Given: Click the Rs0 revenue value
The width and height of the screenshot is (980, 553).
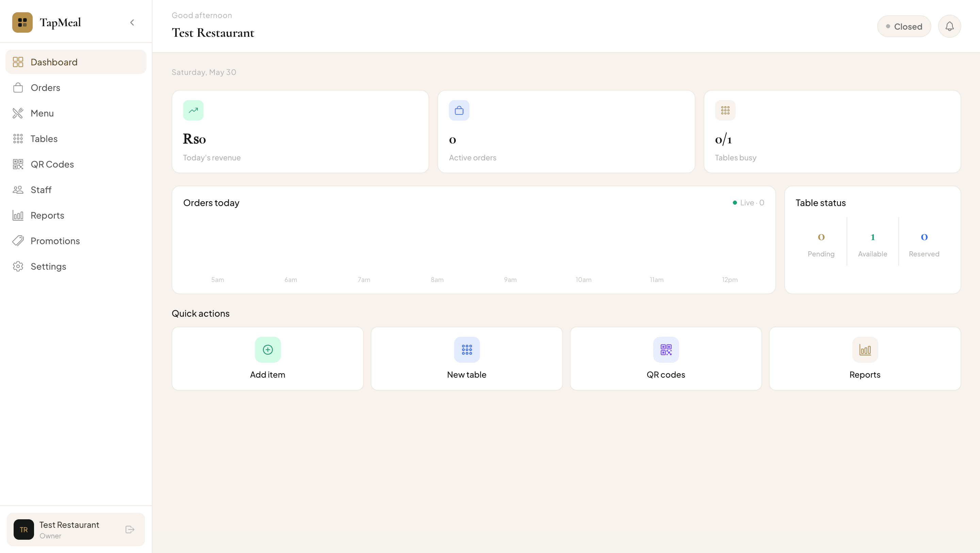Looking at the screenshot, I should click(194, 139).
